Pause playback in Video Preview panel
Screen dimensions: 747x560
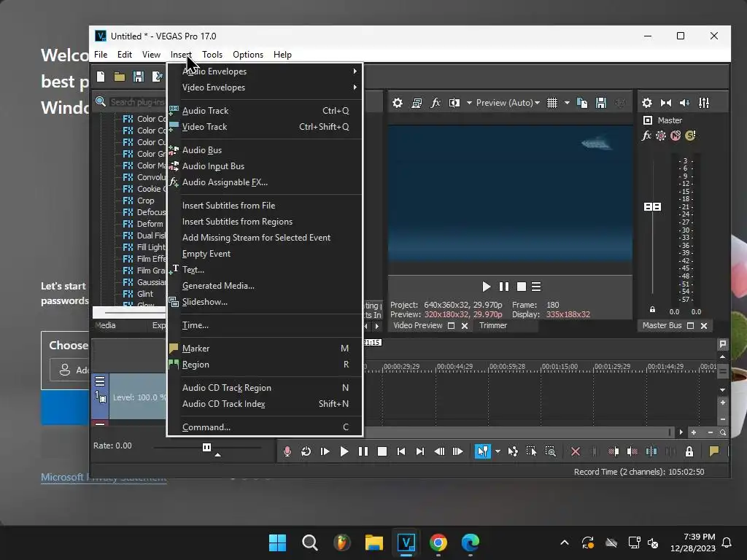point(504,287)
